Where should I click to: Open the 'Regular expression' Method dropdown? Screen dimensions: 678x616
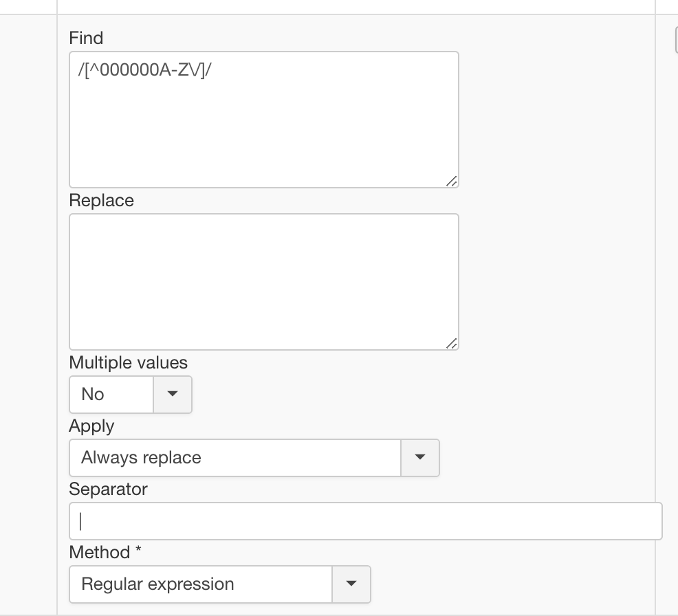[x=201, y=584]
